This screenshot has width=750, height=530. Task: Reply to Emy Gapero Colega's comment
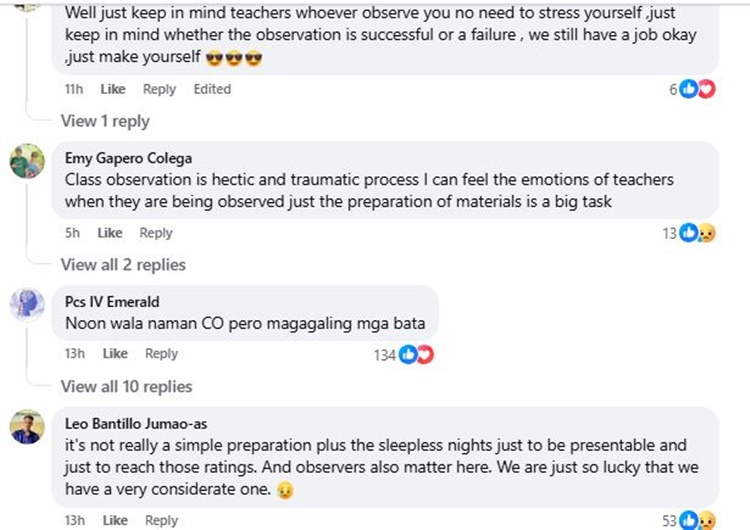pyautogui.click(x=156, y=233)
